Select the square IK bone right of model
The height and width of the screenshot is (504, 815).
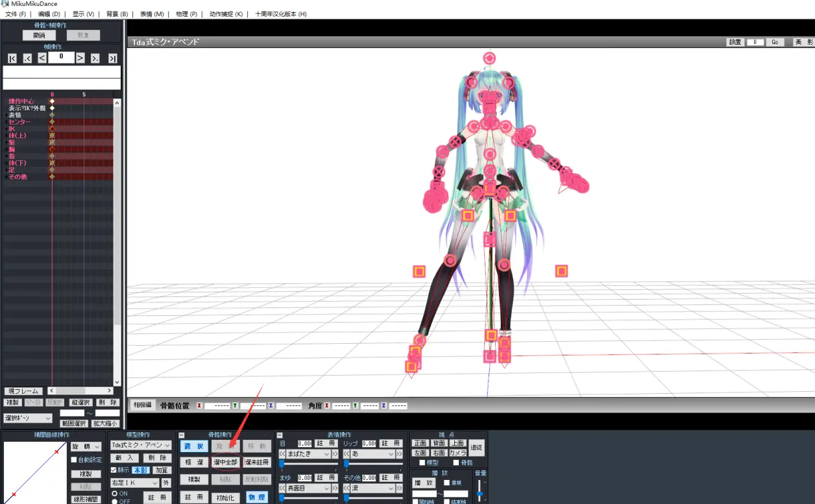point(561,270)
